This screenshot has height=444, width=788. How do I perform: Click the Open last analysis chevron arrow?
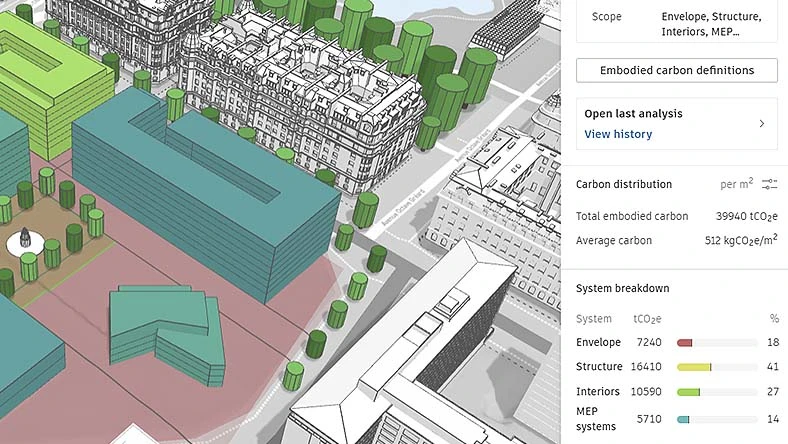coord(762,124)
